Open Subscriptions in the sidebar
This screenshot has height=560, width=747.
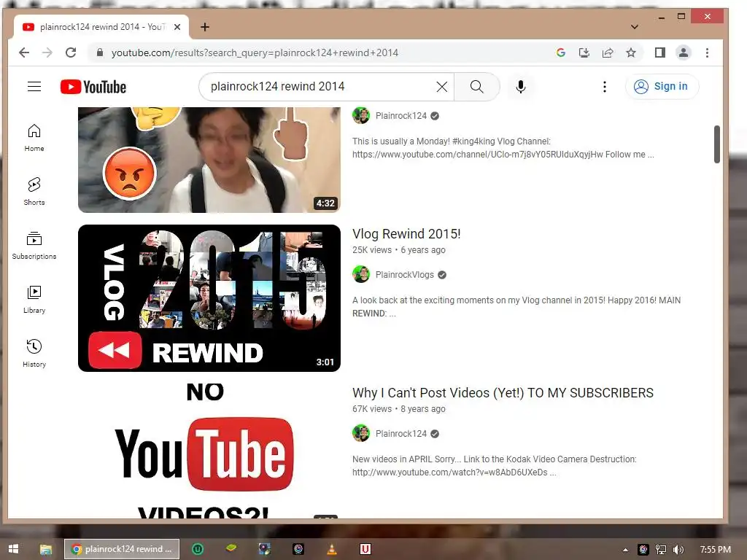(x=34, y=245)
